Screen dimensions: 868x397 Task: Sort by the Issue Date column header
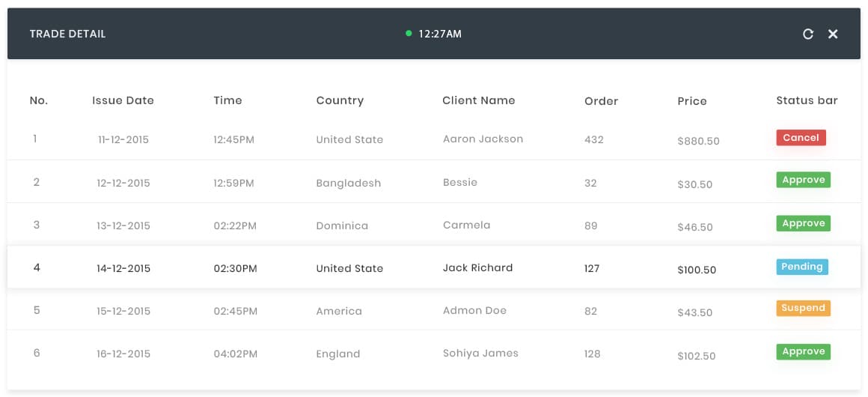[123, 100]
